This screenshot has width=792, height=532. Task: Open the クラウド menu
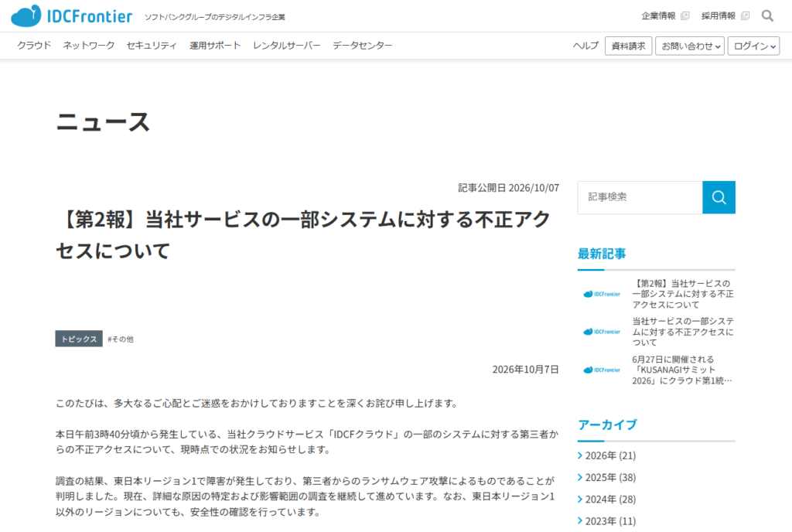[34, 46]
